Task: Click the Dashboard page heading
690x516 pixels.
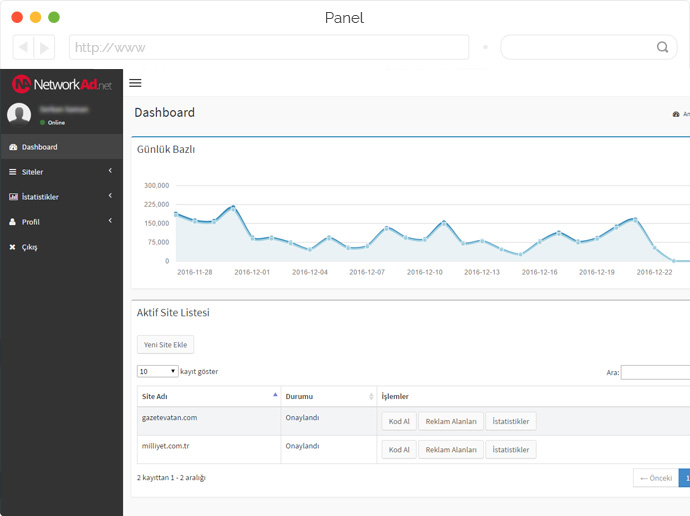Action: tap(165, 113)
